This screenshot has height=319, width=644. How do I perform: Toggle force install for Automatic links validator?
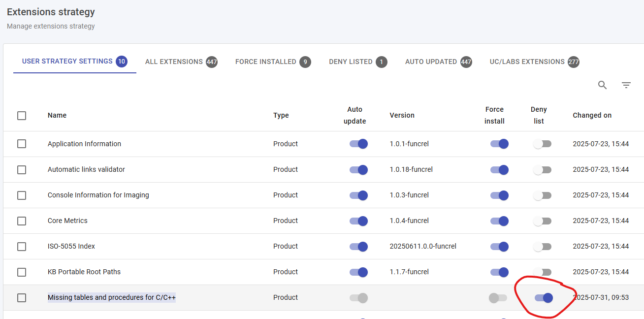(x=499, y=169)
